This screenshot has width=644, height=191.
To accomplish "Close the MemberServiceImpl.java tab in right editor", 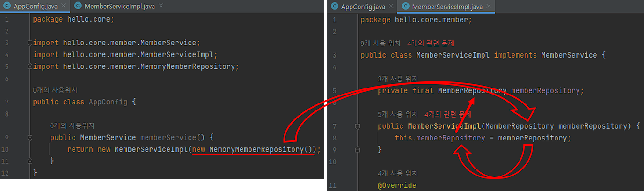I will 489,7.
